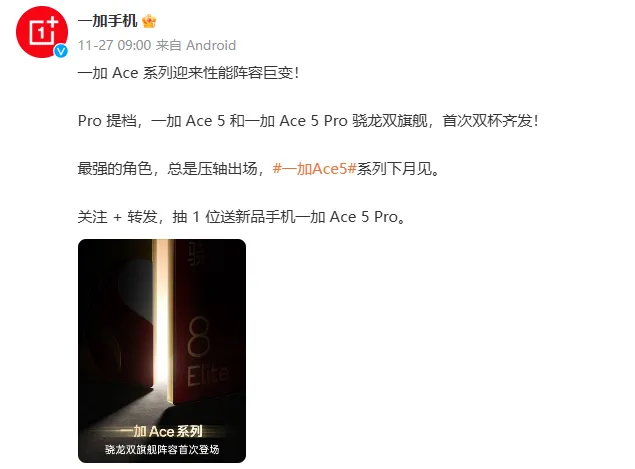The width and height of the screenshot is (635, 469).
Task: Click the 11-27 09:00 post timestamp
Action: tap(115, 45)
